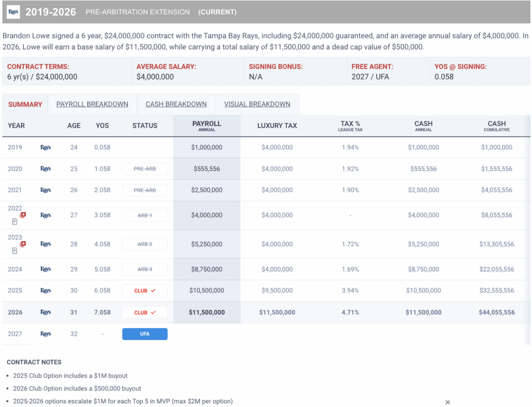
Task: Click the Rays logo in the contract header
Action: pyautogui.click(x=14, y=12)
